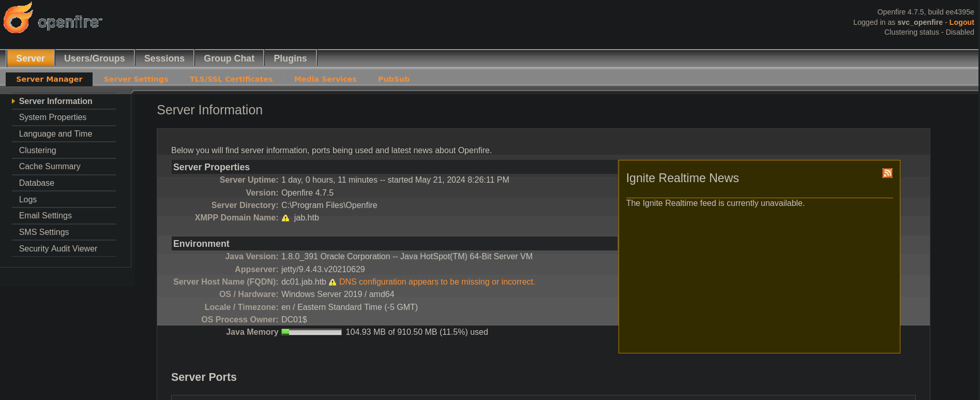Click the server directory path C:\Program Files\Openfire

(x=329, y=205)
